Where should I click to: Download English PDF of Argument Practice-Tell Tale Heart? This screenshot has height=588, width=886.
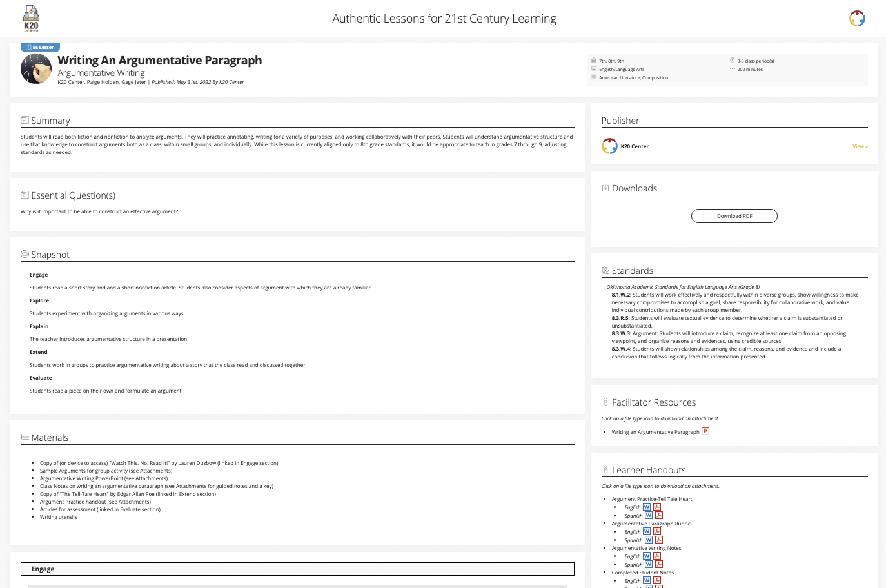click(657, 507)
